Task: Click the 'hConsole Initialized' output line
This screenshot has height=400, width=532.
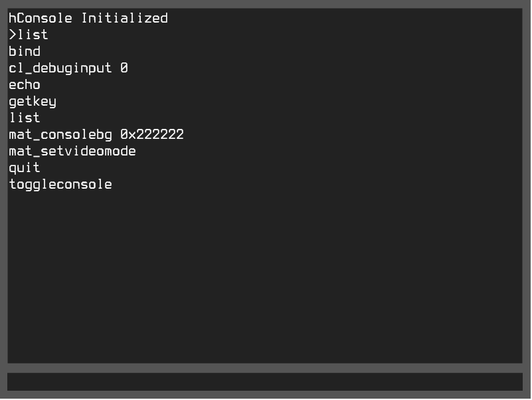Action: pos(88,19)
